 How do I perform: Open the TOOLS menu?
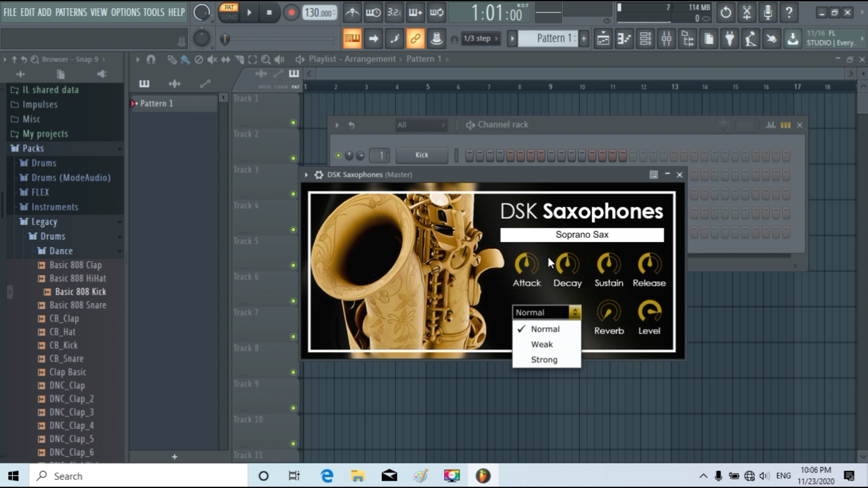tap(153, 12)
